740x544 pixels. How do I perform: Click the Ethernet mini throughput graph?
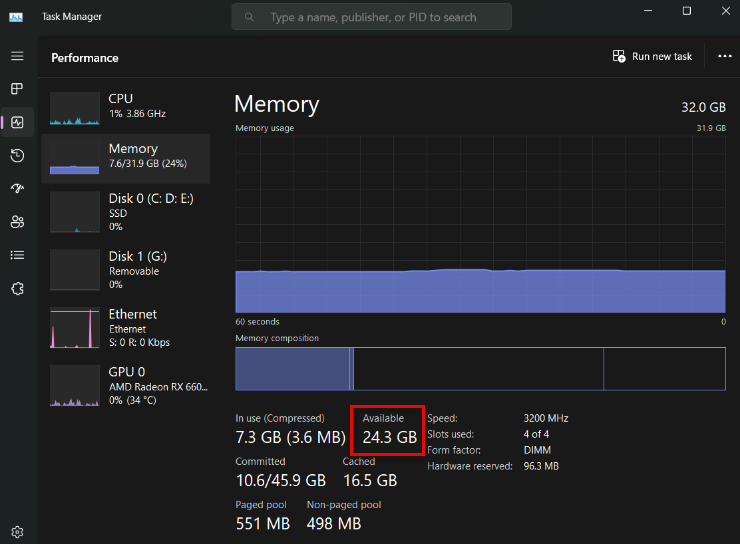[75, 328]
